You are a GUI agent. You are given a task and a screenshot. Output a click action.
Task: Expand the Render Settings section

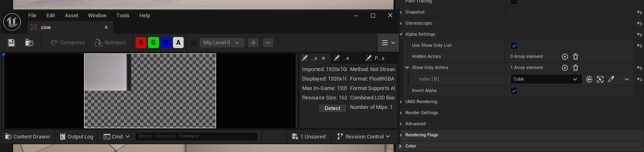tap(421, 113)
